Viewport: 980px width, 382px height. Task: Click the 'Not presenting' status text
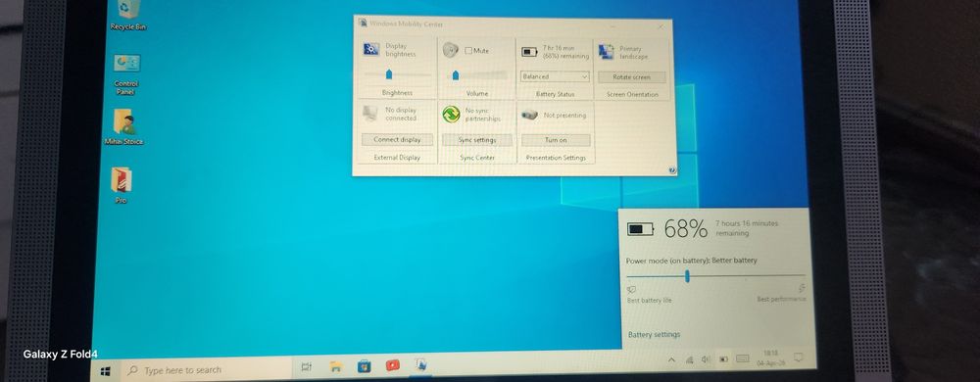click(x=565, y=116)
